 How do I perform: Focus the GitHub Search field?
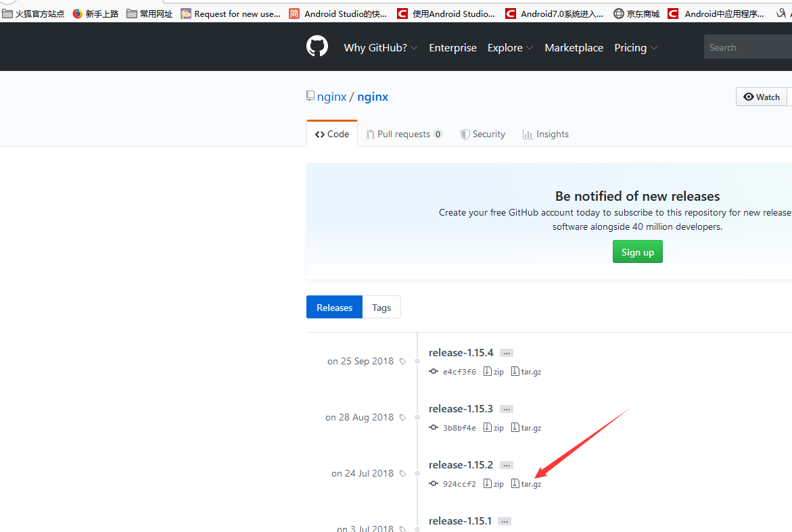[748, 47]
